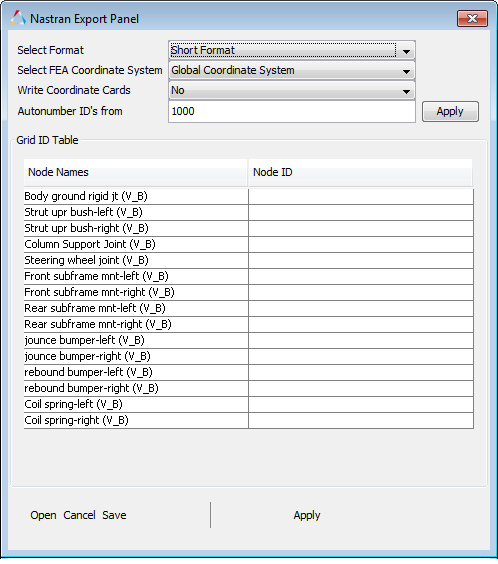Viewport: 498px width, 564px height.
Task: Click Node ID cell for Front subframe mnt-right
Action: pyautogui.click(x=361, y=292)
